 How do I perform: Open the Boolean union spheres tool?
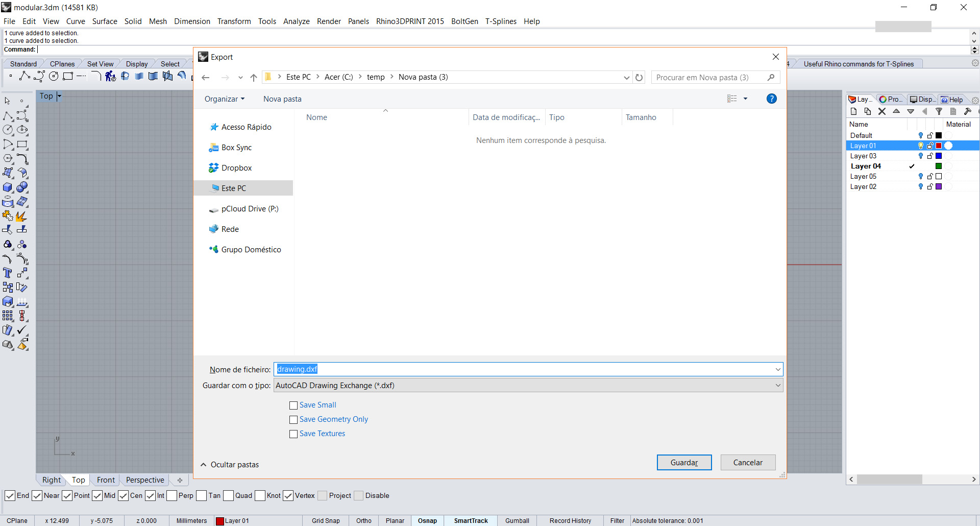click(22, 187)
